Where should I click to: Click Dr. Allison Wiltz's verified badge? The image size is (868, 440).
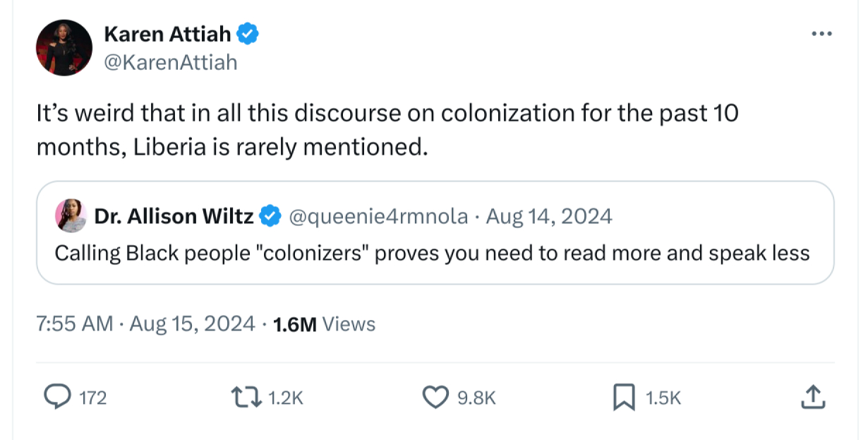(x=270, y=216)
